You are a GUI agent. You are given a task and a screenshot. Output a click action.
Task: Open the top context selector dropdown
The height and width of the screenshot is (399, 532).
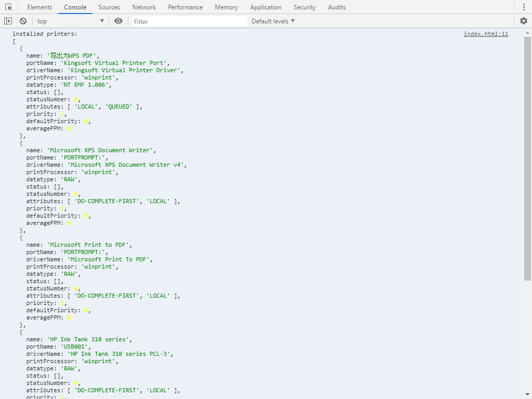coord(70,21)
